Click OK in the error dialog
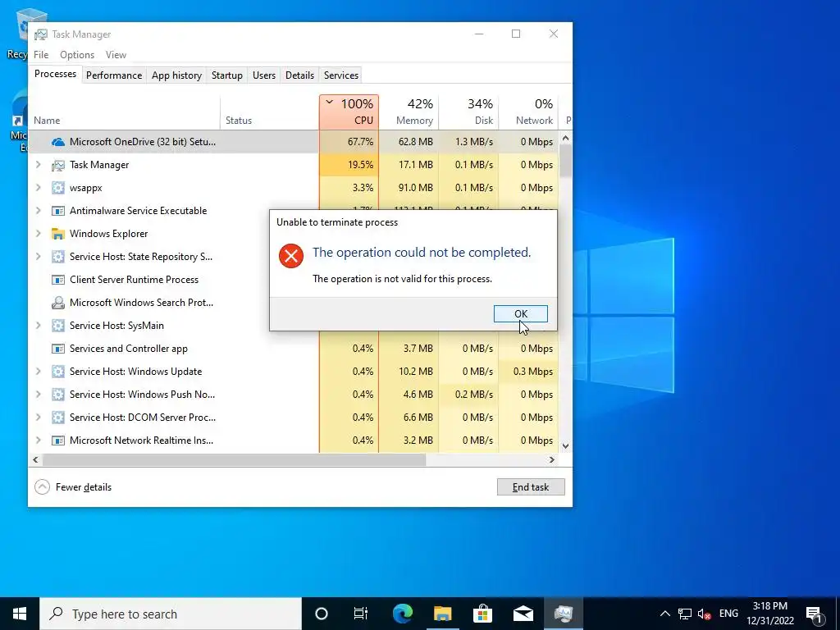 tap(520, 314)
